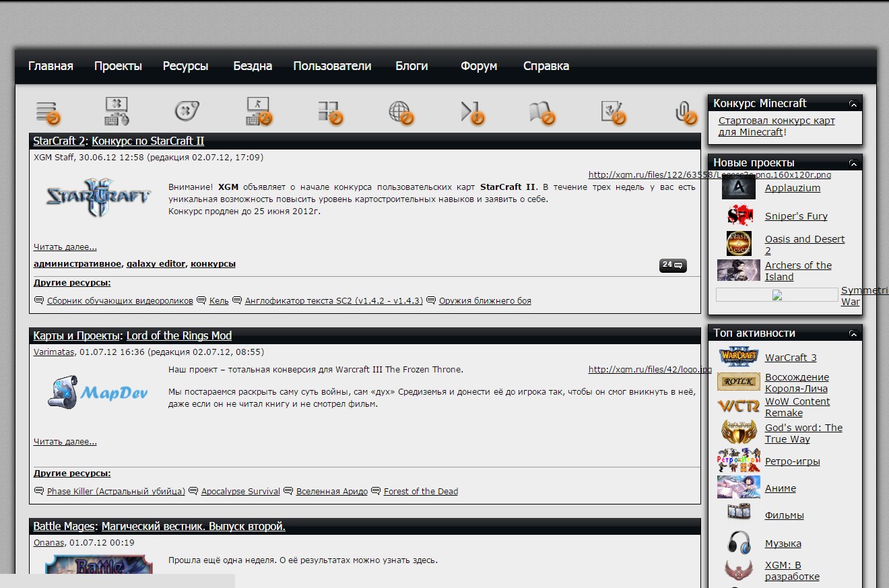Click the Sniper's Fury project thumbnail

(739, 216)
